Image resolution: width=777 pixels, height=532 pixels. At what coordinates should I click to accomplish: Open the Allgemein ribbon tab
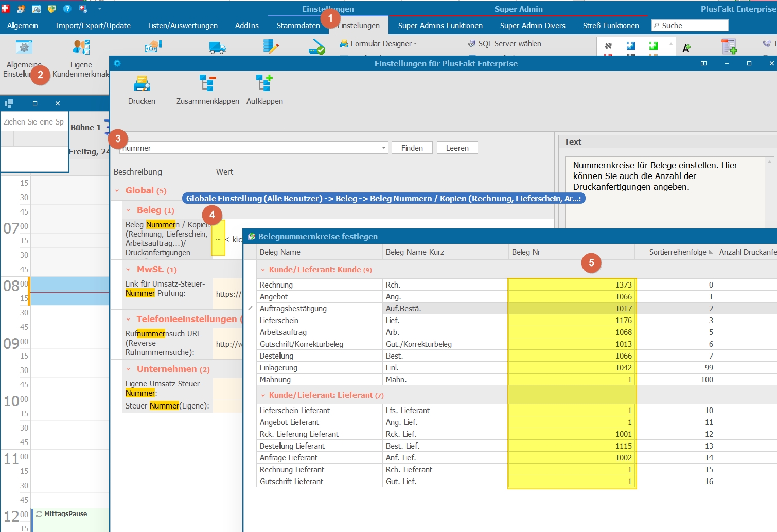[x=23, y=26]
